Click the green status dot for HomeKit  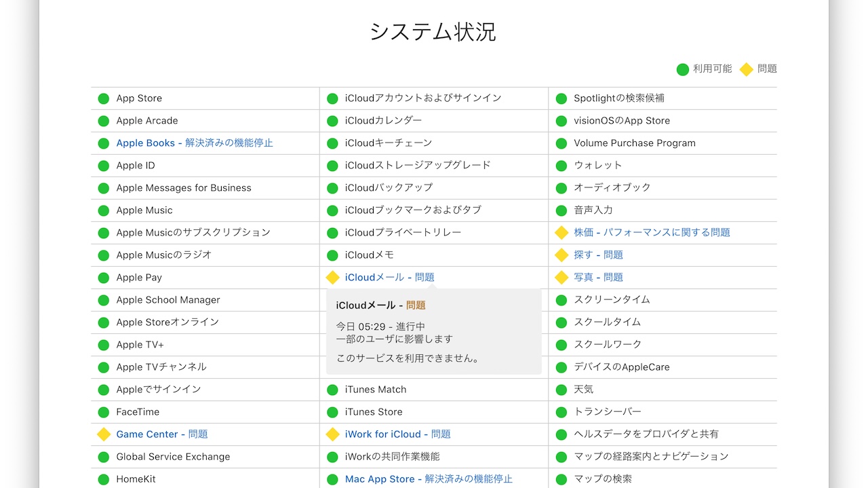point(104,479)
